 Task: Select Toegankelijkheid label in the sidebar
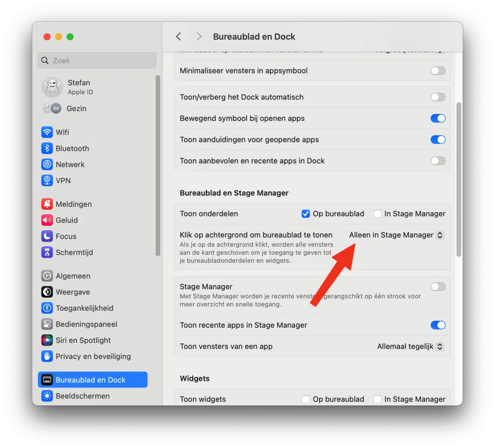tap(84, 308)
